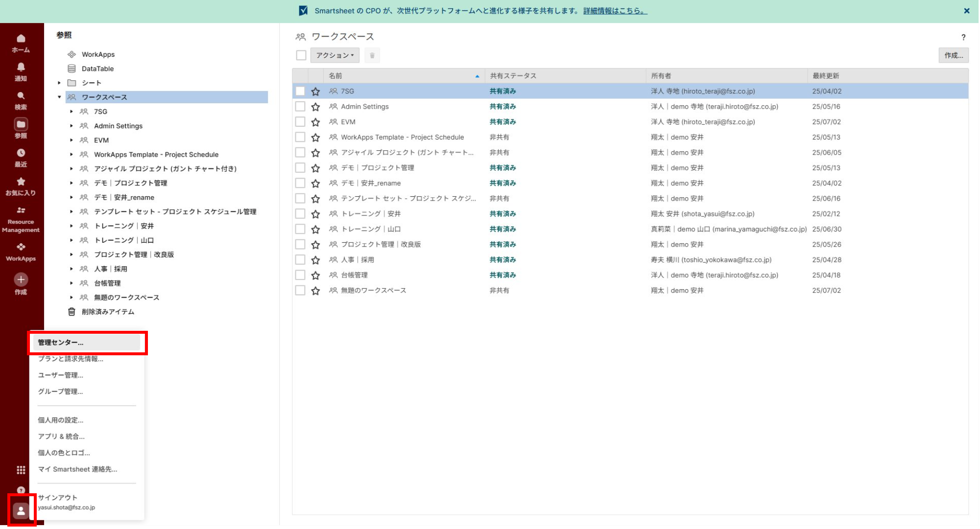
Task: Expand the EVM tree node
Action: point(72,140)
